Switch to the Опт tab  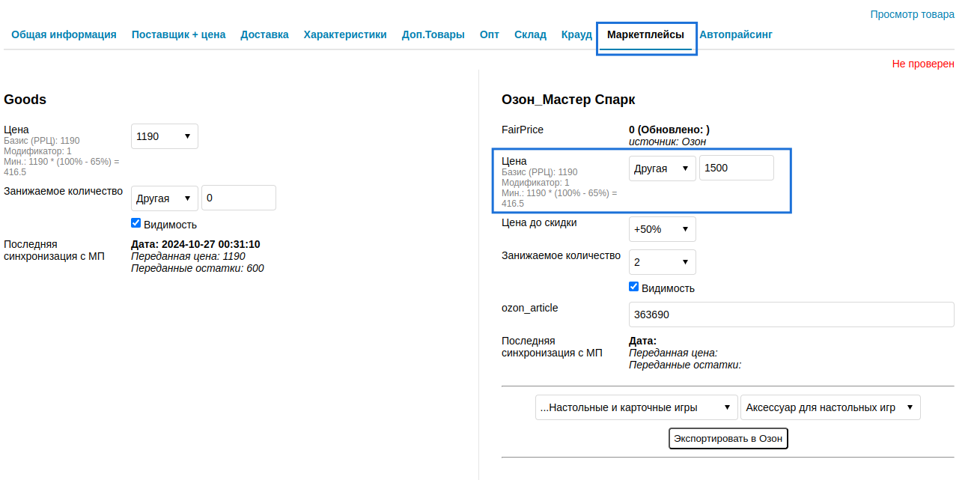489,34
